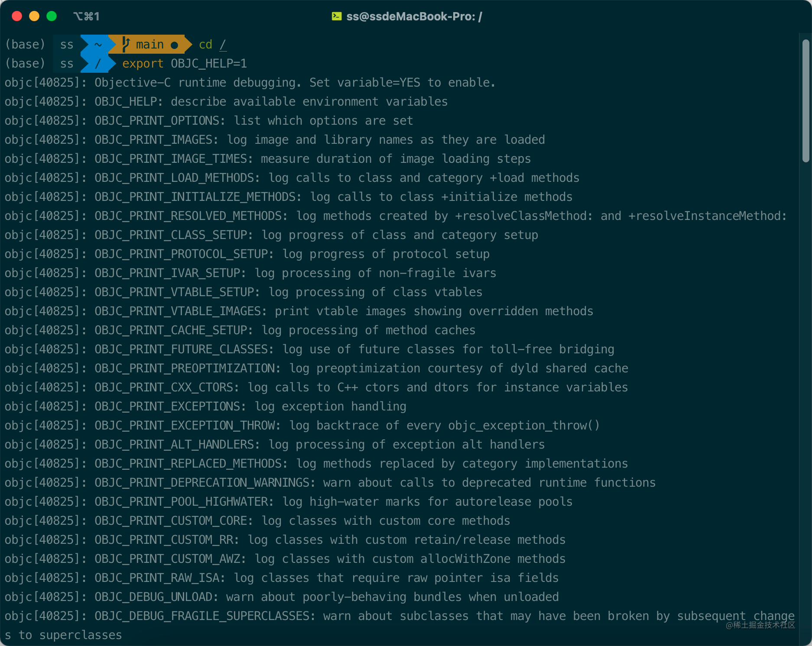The width and height of the screenshot is (812, 646).
Task: Click the 'OBJC_PRINT_IVAR_SETUP:' variable name
Action: [170, 273]
